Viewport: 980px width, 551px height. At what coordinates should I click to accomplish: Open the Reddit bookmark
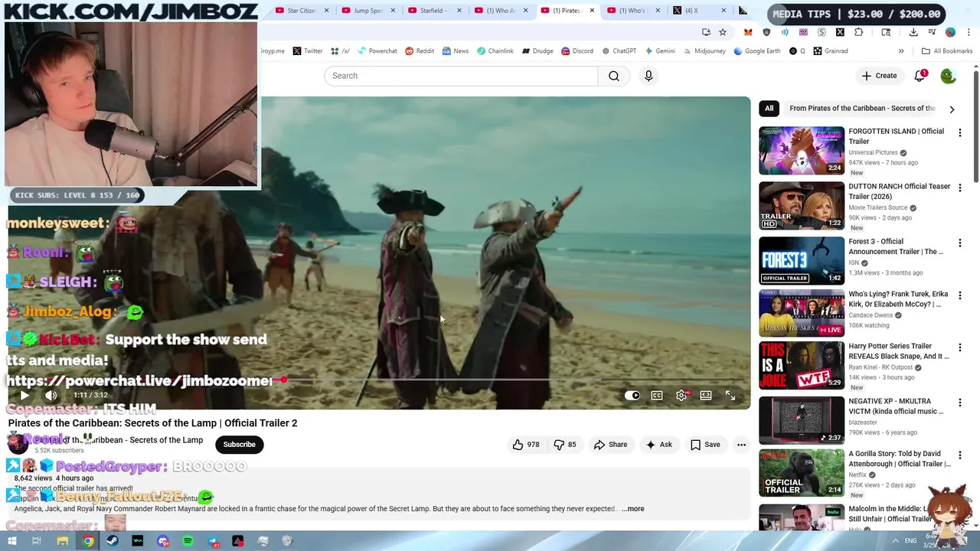(419, 51)
